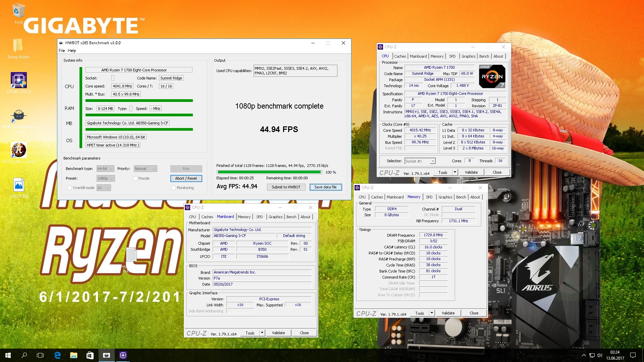This screenshot has width=644, height=362.
Task: Click the motherboard name field in HWBOT
Action: [127, 123]
